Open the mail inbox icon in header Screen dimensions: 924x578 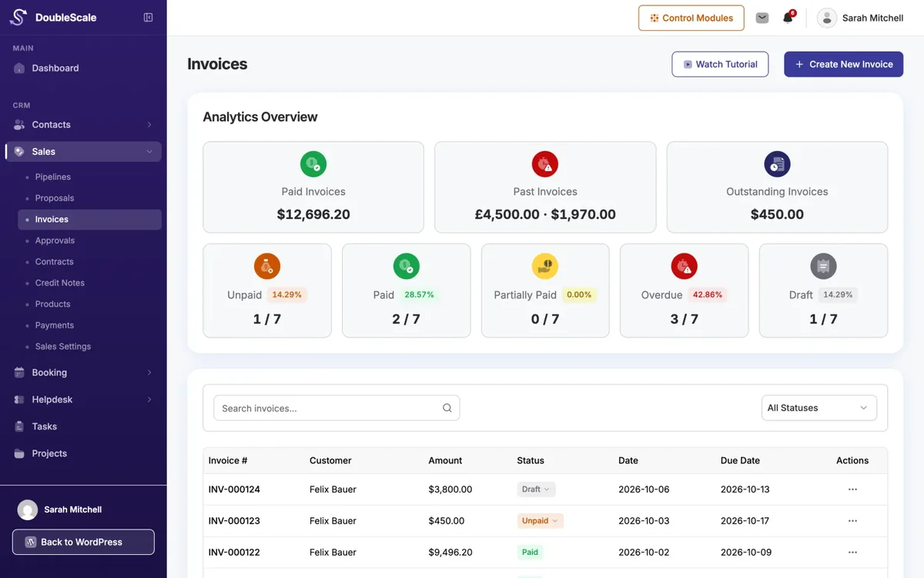pyautogui.click(x=762, y=18)
